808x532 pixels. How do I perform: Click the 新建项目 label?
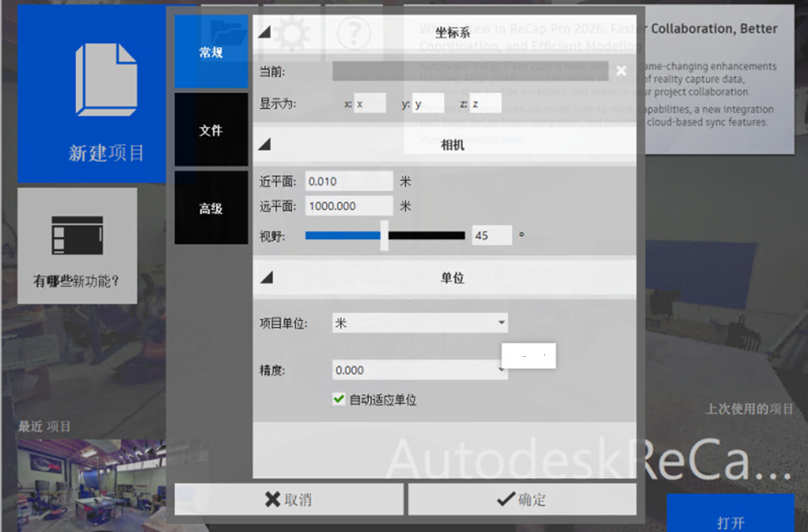point(106,153)
